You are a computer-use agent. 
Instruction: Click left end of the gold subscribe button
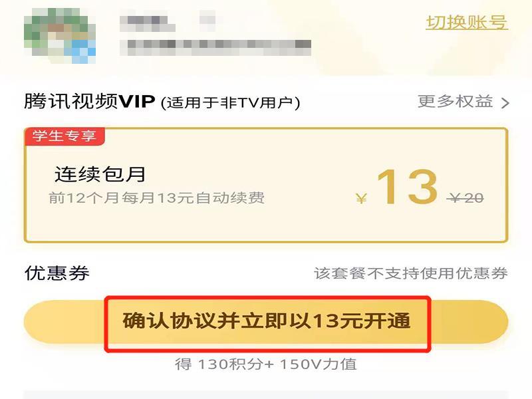tap(65, 322)
